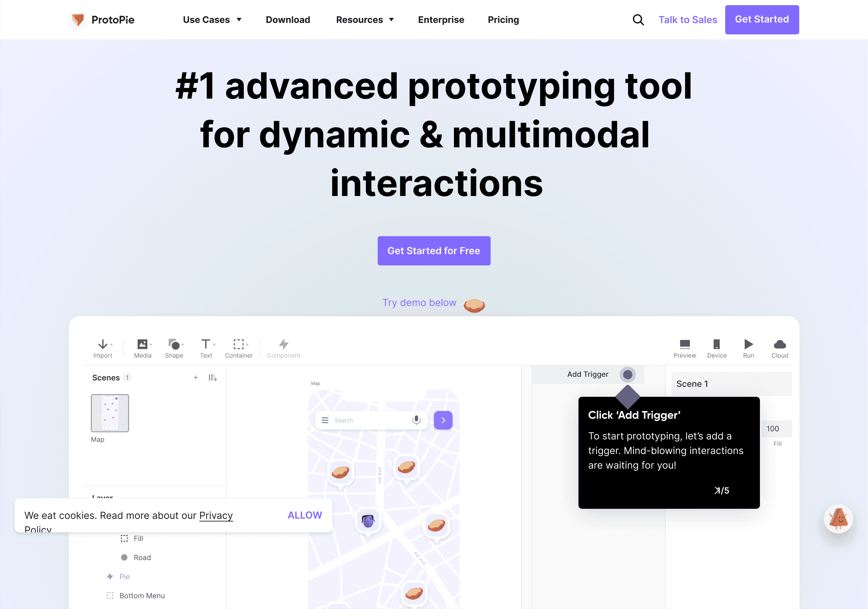Viewport: 868px width, 609px height.
Task: Click Get Started for Free
Action: click(x=434, y=251)
